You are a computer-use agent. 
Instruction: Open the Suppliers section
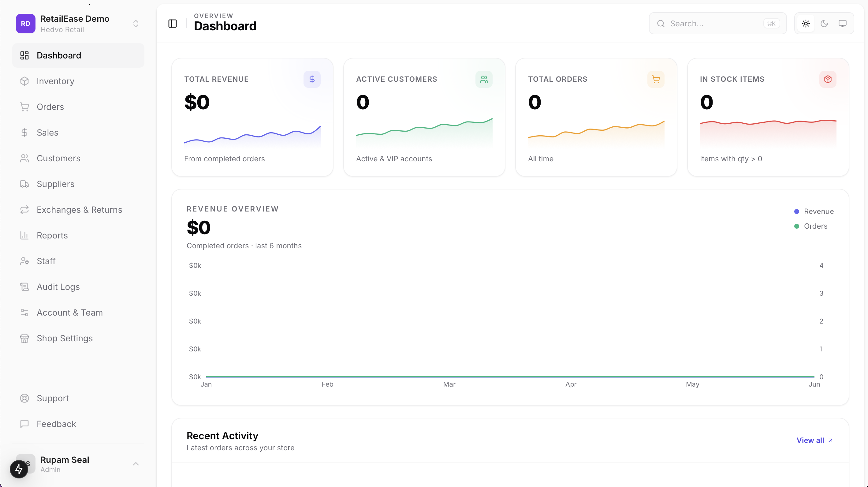click(78, 184)
